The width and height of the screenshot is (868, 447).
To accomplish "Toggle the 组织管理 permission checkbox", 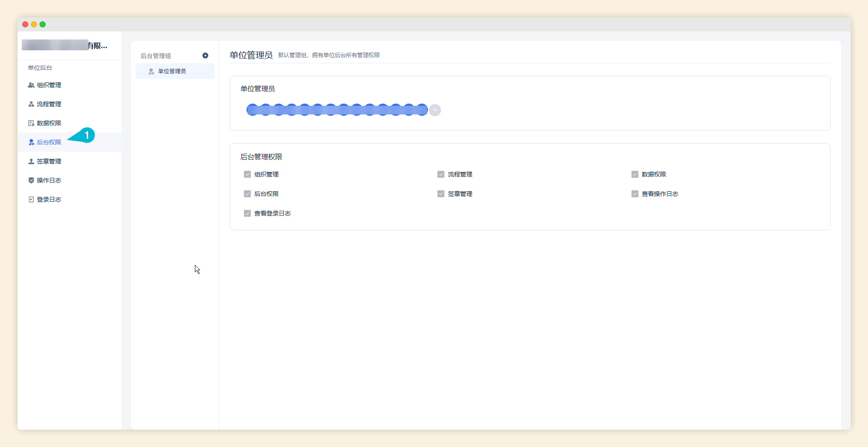I will pyautogui.click(x=247, y=174).
